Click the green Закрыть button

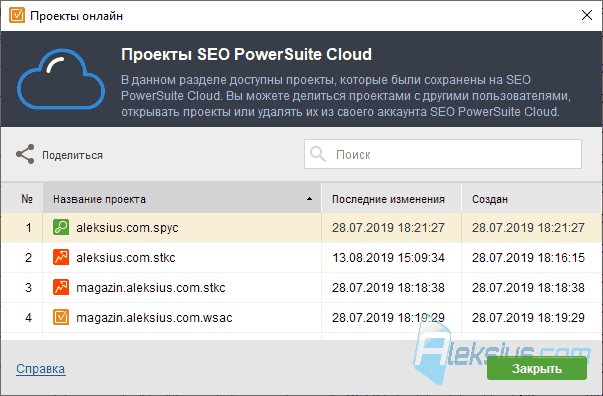[537, 368]
